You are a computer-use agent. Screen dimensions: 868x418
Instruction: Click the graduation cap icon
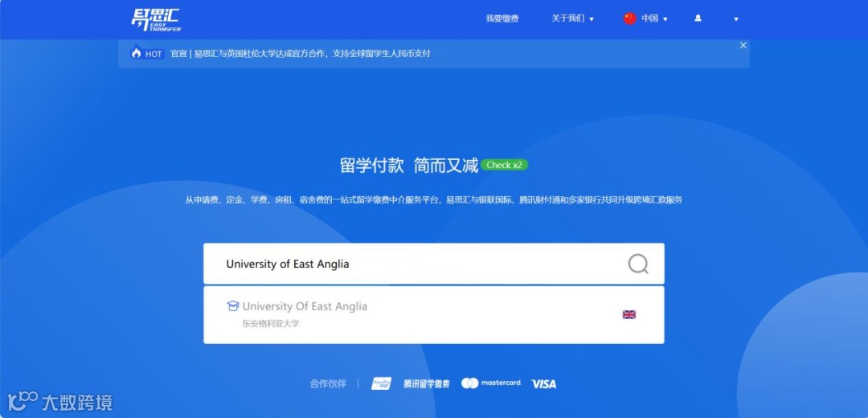click(x=233, y=306)
